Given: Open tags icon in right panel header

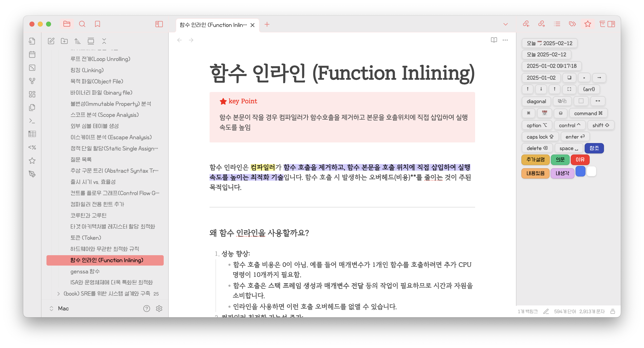Looking at the screenshot, I should [x=572, y=24].
